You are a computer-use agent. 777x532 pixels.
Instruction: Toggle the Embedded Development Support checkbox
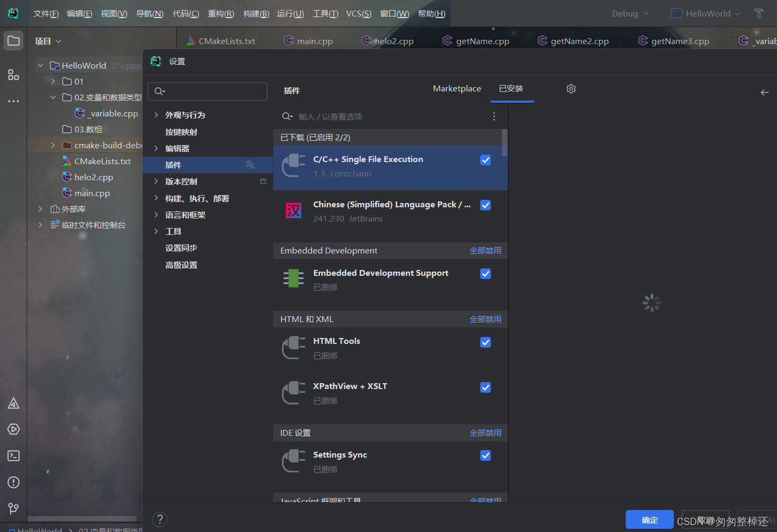coord(486,274)
